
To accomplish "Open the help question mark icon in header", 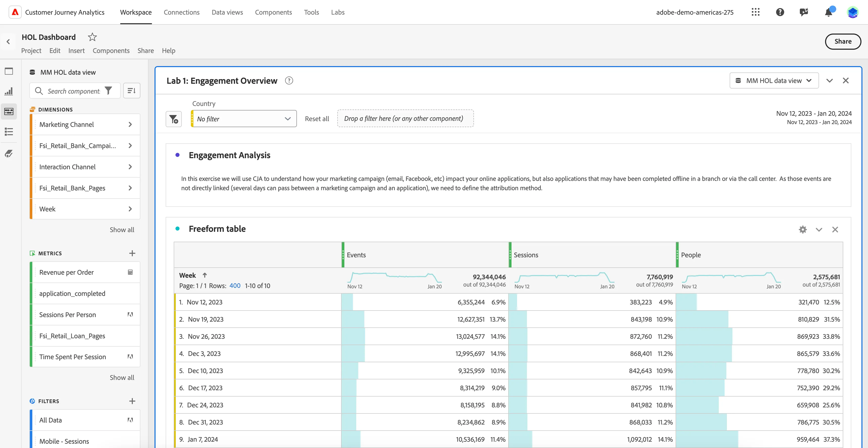I will (x=780, y=12).
